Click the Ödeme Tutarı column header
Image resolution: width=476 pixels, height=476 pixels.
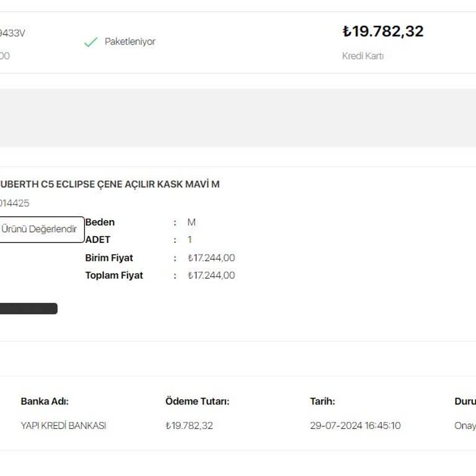pos(197,401)
